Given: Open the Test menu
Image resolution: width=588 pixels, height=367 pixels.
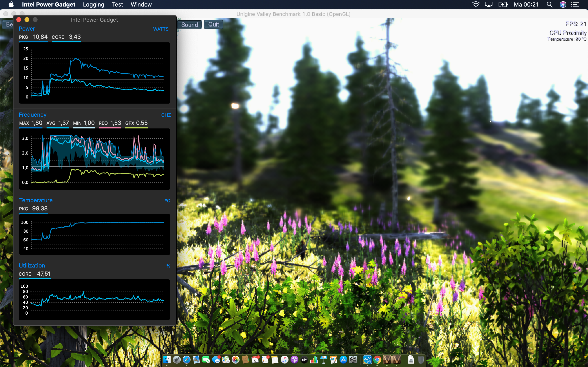Looking at the screenshot, I should pyautogui.click(x=117, y=5).
